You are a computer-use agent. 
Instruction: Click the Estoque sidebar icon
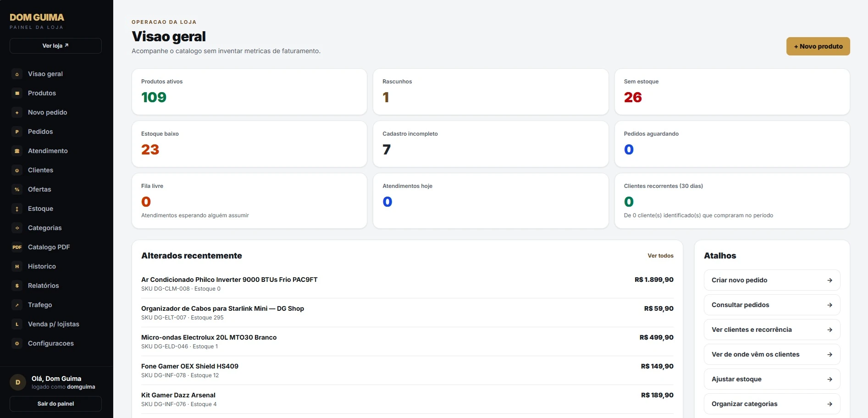(x=17, y=209)
